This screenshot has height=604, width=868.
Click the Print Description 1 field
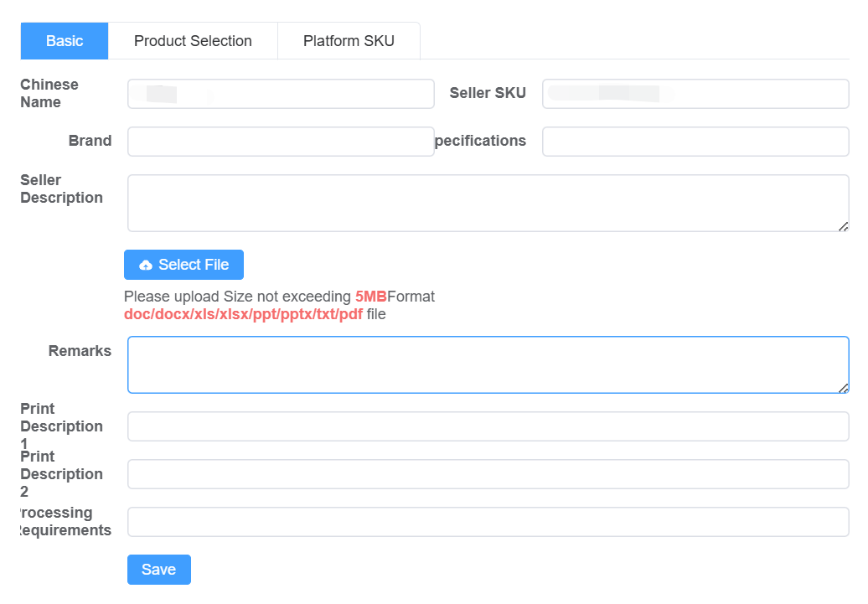488,426
